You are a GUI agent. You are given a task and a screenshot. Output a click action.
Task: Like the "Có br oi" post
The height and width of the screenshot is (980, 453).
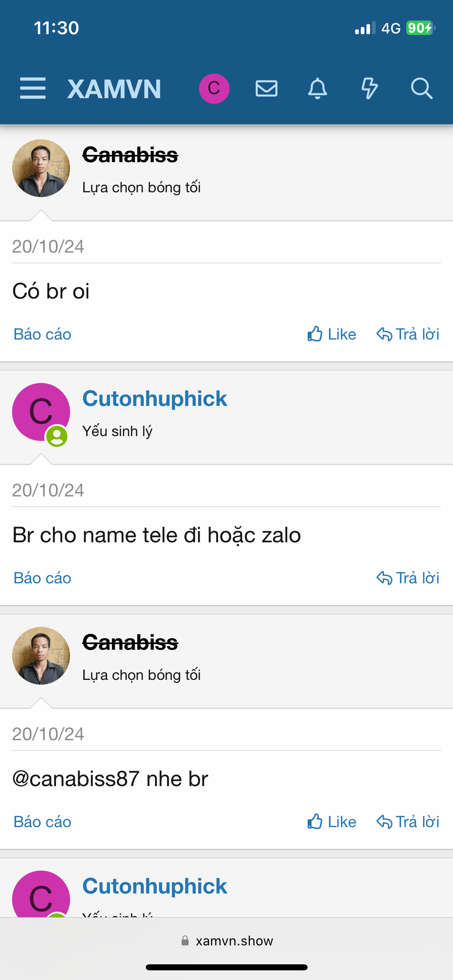[332, 334]
